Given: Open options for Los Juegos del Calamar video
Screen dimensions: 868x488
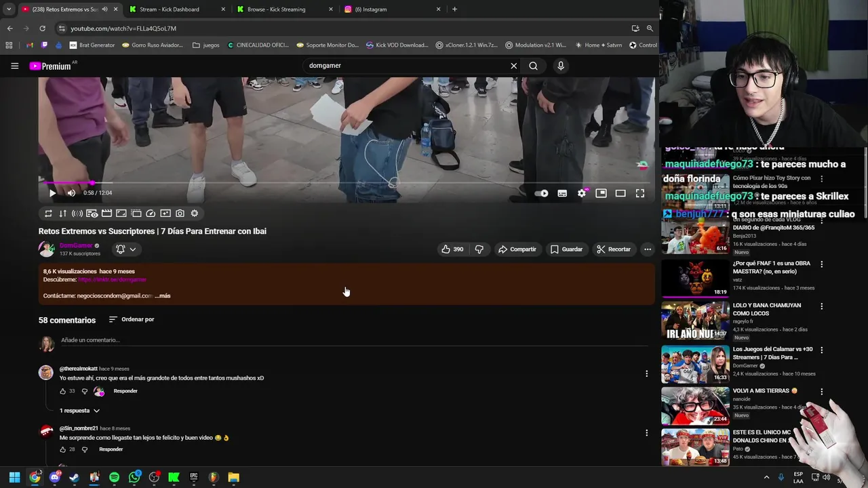Looking at the screenshot, I should pyautogui.click(x=821, y=350).
